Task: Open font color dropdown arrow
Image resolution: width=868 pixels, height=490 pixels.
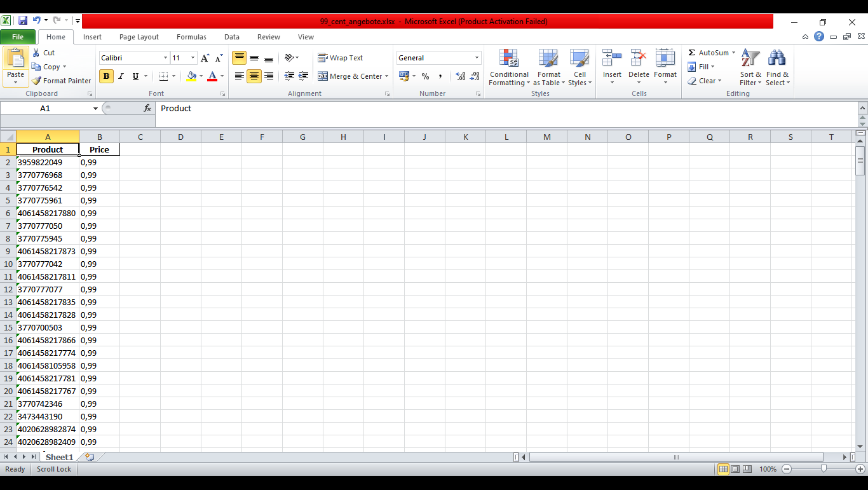Action: (x=222, y=76)
